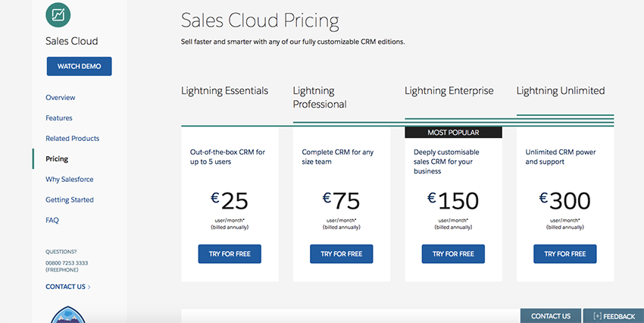Go to Getting Started section
The image size is (644, 323).
(70, 199)
